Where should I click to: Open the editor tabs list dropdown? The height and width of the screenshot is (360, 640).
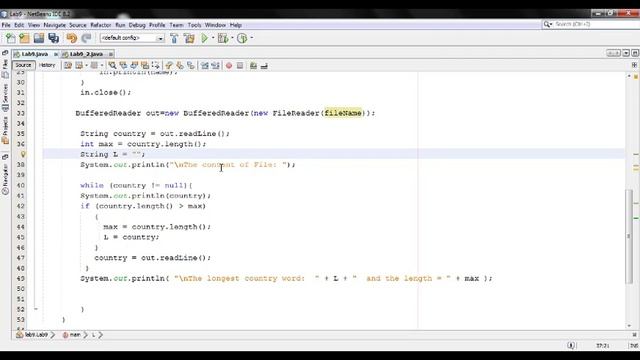626,53
